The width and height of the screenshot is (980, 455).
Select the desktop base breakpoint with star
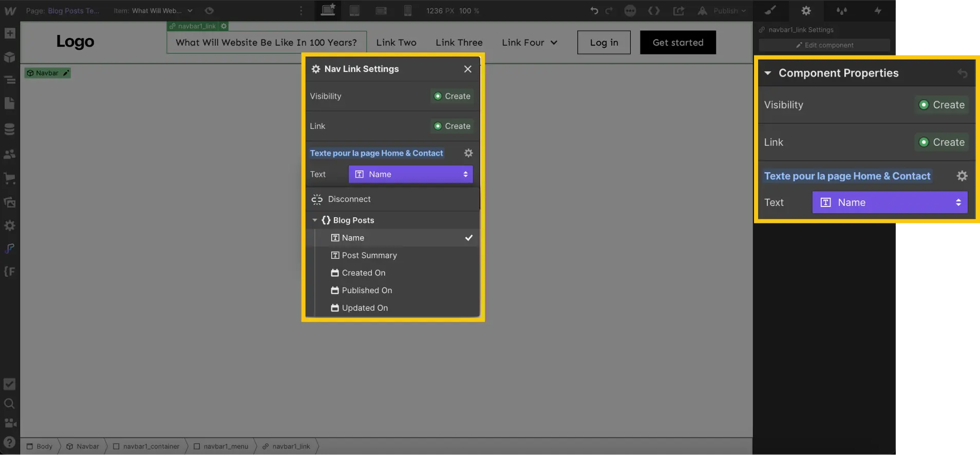(328, 10)
